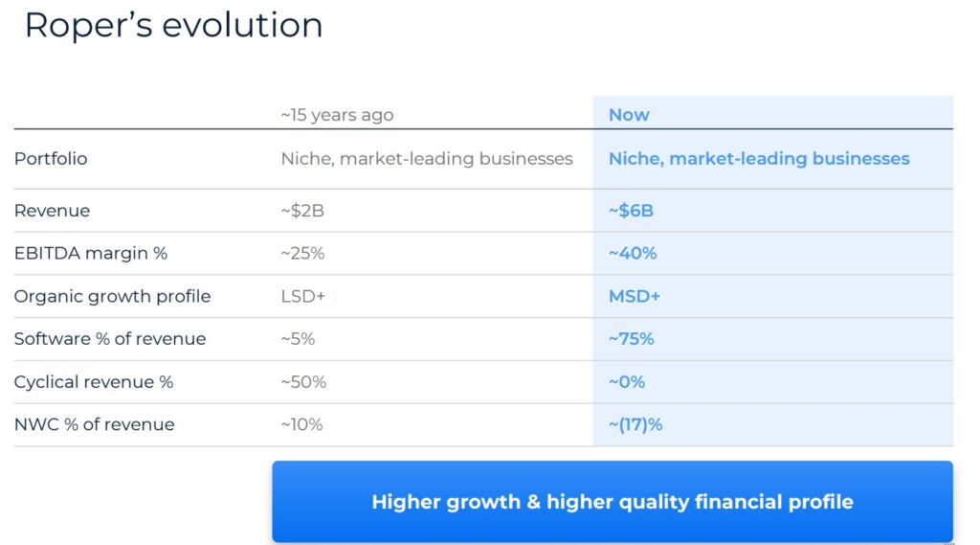This screenshot has width=980, height=545.
Task: Select the ~$2B revenue value
Action: (302, 211)
